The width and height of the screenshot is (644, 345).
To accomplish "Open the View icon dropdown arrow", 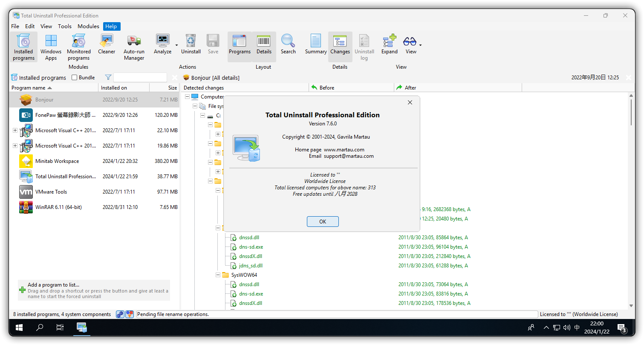I will point(420,45).
